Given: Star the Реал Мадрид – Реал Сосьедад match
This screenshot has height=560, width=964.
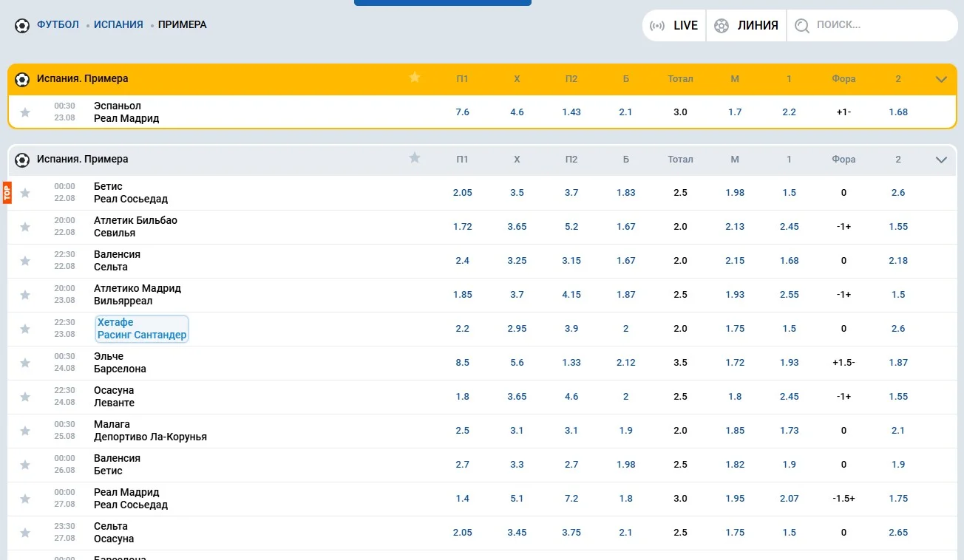Looking at the screenshot, I should [x=25, y=499].
